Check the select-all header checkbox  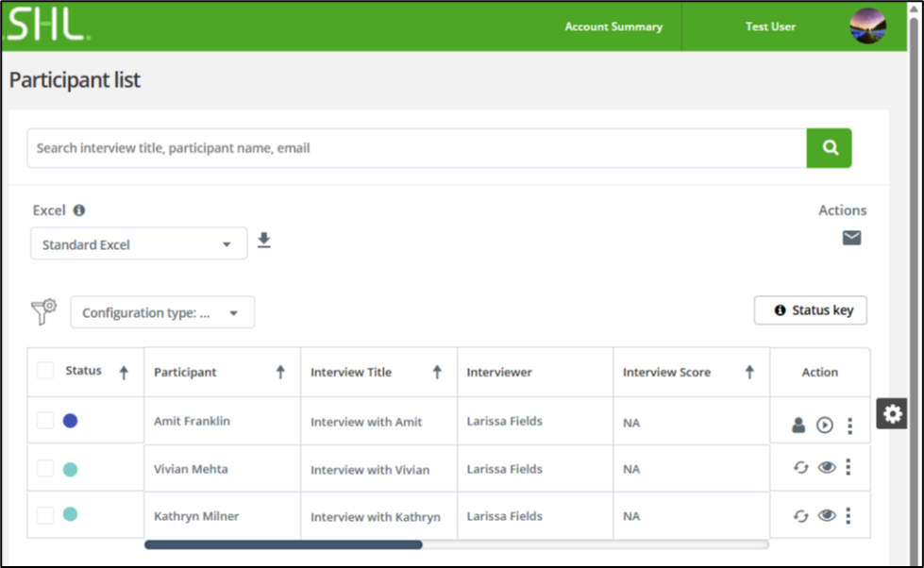click(x=45, y=371)
